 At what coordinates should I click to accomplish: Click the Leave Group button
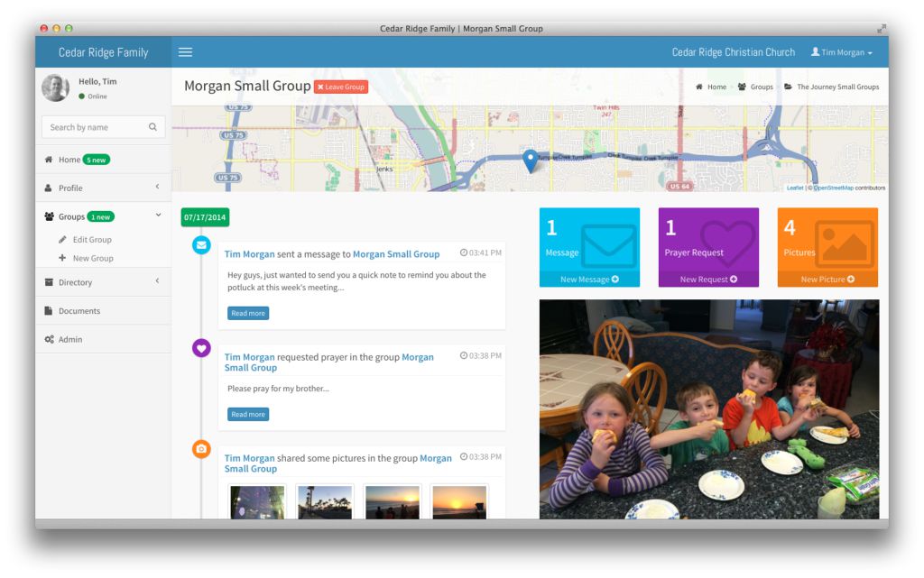(x=341, y=87)
